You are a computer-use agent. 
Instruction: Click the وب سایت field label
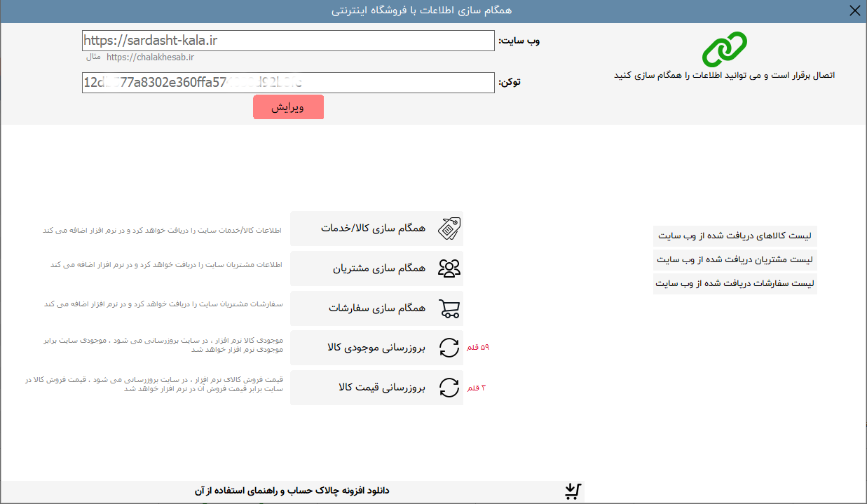click(519, 41)
